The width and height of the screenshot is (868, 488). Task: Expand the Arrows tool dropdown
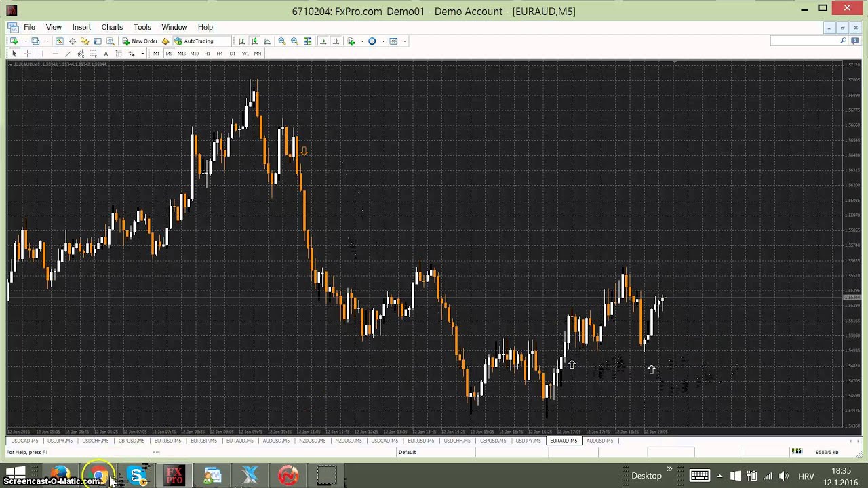[142, 54]
